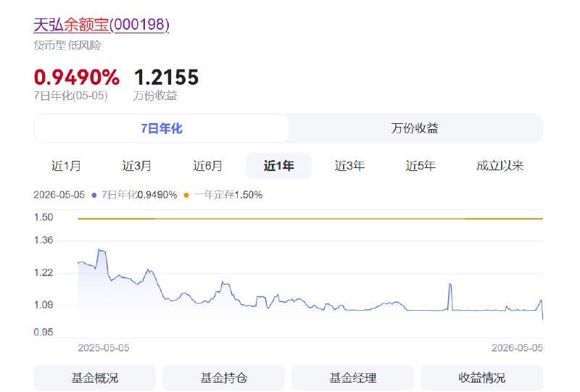The image size is (580, 392).
Task: Open the 基金经理 section
Action: [353, 378]
